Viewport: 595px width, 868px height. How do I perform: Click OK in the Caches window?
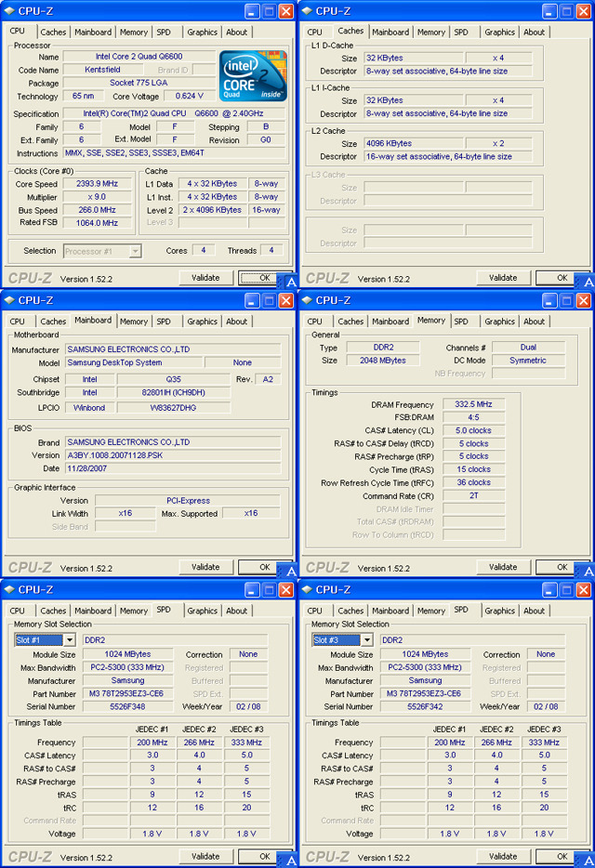point(562,278)
